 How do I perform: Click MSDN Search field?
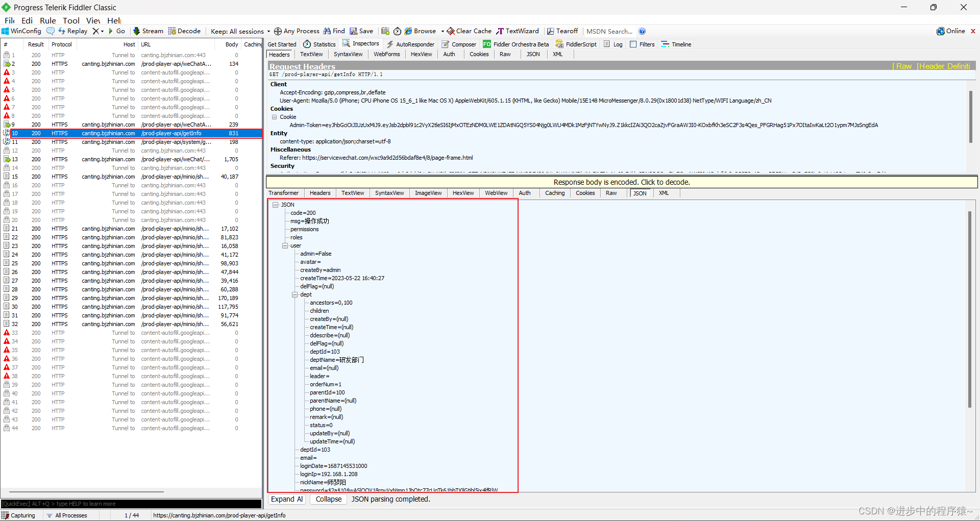click(x=609, y=31)
